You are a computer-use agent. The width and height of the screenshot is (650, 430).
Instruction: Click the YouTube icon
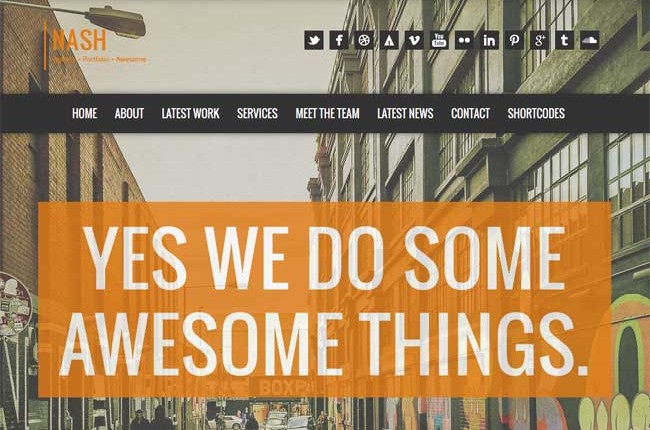point(439,40)
